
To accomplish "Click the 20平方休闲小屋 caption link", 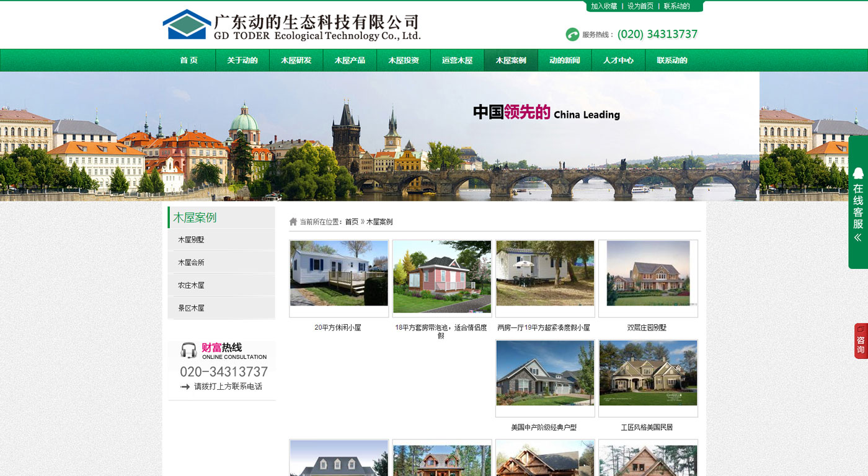I will point(338,328).
